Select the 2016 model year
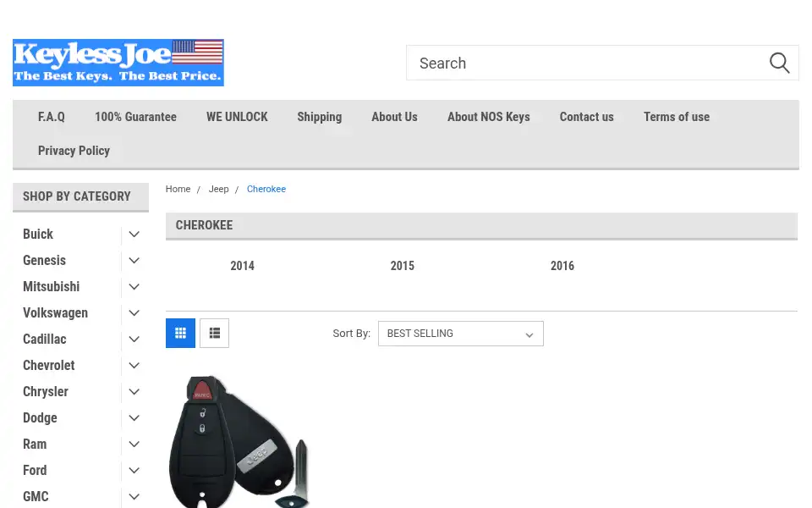The height and width of the screenshot is (508, 812). point(562,266)
